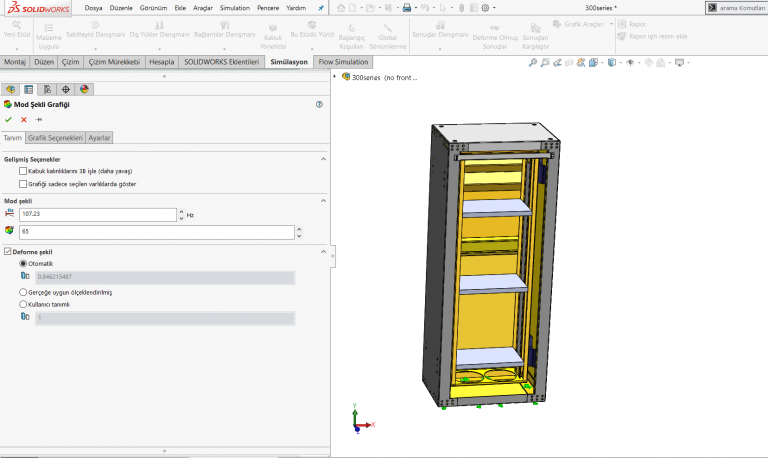Select Gerçeğe uygun ölçeklendirilmiş radio option

24,292
